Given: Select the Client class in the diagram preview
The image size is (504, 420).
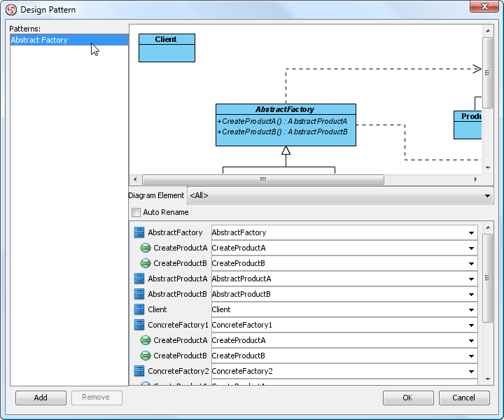Looking at the screenshot, I should 167,48.
